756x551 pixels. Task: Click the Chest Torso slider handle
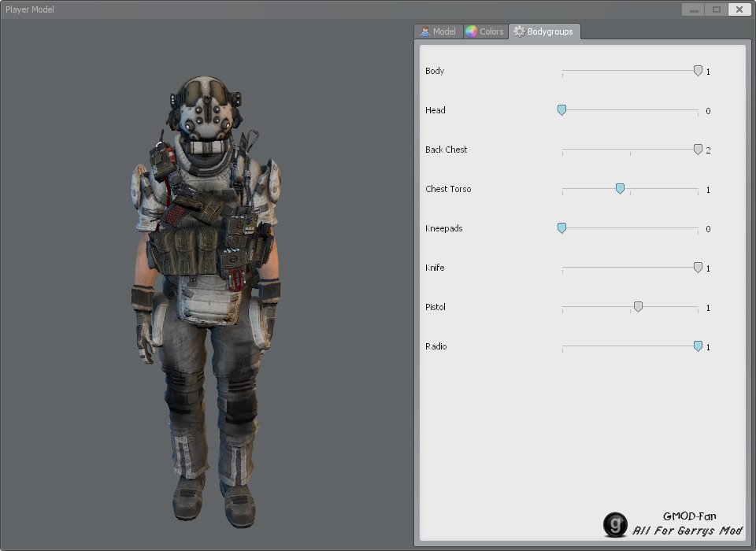tap(620, 188)
